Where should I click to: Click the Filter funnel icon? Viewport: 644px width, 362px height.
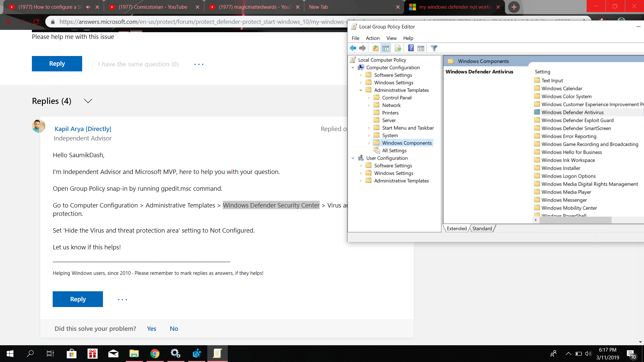pyautogui.click(x=434, y=48)
